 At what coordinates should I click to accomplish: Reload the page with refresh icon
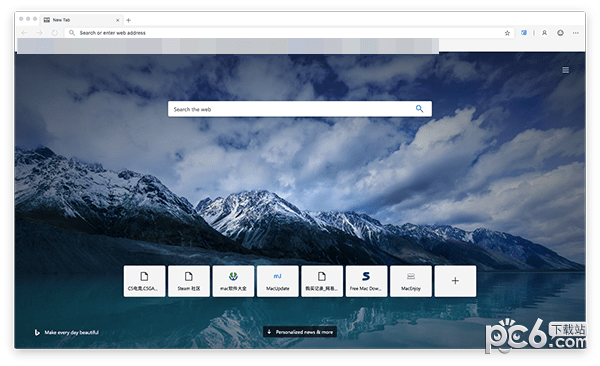click(55, 33)
